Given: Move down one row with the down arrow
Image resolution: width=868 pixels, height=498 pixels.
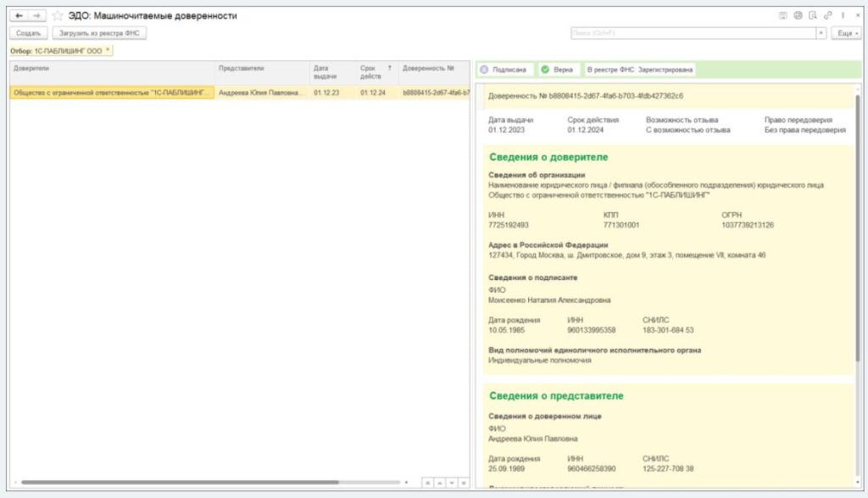Looking at the screenshot, I should tap(452, 483).
